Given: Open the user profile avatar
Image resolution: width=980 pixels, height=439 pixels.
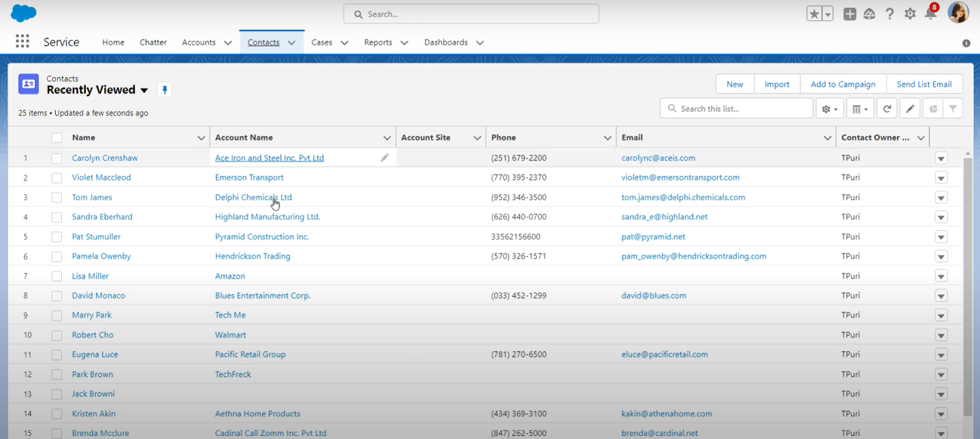Looking at the screenshot, I should click(x=958, y=12).
